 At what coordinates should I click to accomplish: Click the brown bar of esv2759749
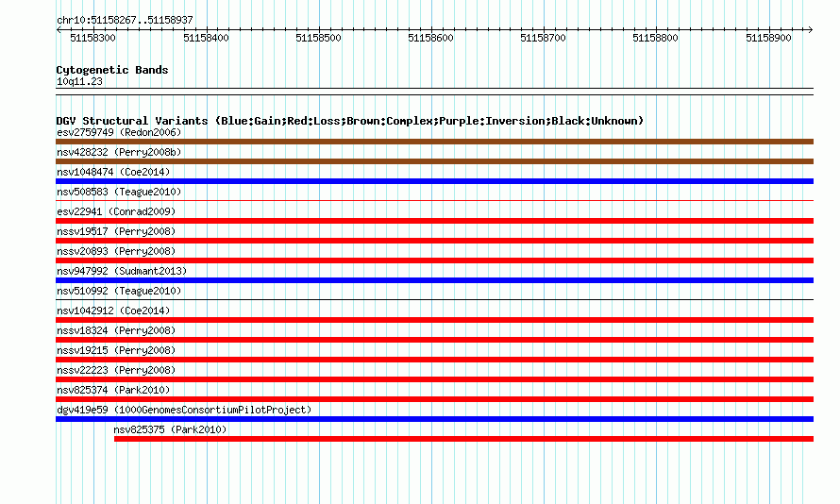coord(434,142)
